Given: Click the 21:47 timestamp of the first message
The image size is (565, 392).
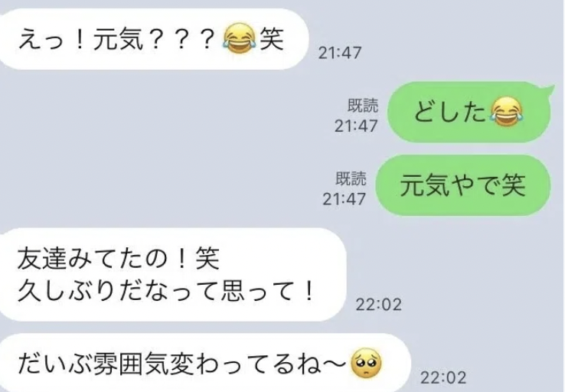Looking at the screenshot, I should pos(339,54).
